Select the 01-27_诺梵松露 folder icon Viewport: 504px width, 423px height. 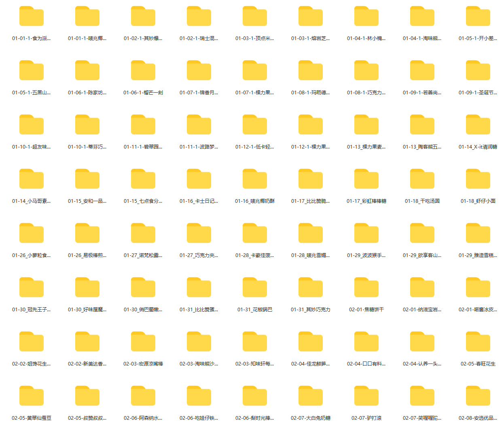pyautogui.click(x=143, y=233)
